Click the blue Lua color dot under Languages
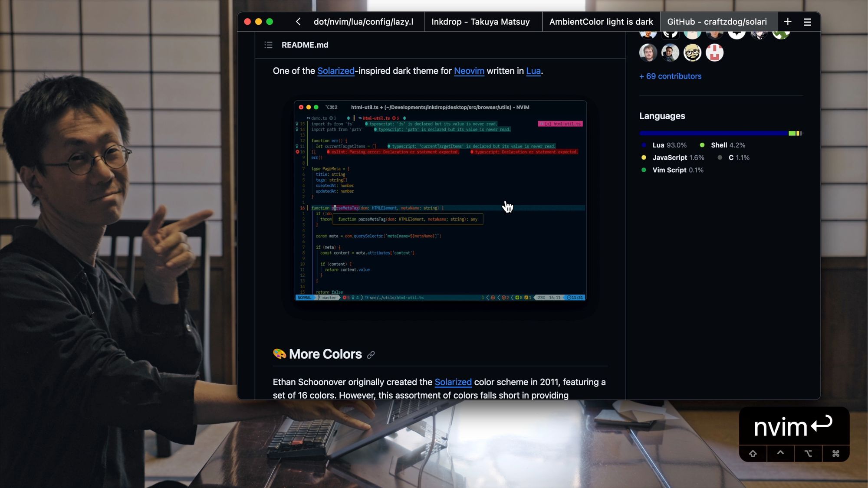Image resolution: width=868 pixels, height=488 pixels. click(643, 145)
